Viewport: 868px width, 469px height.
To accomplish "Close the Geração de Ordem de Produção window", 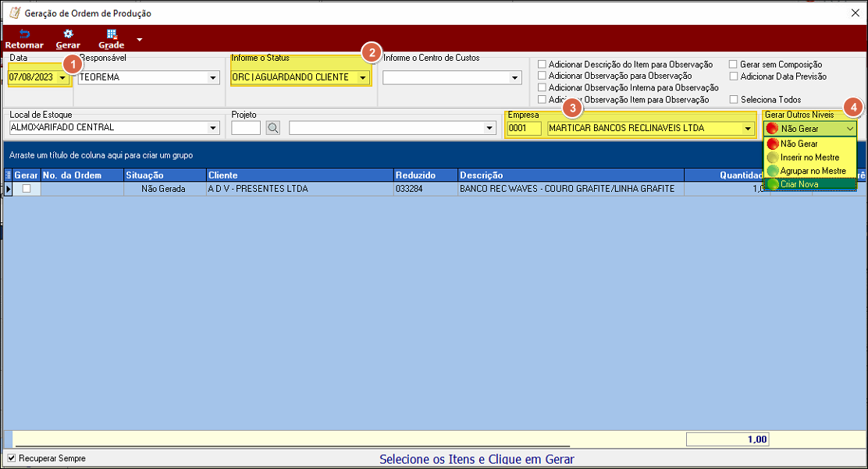I will pos(855,12).
